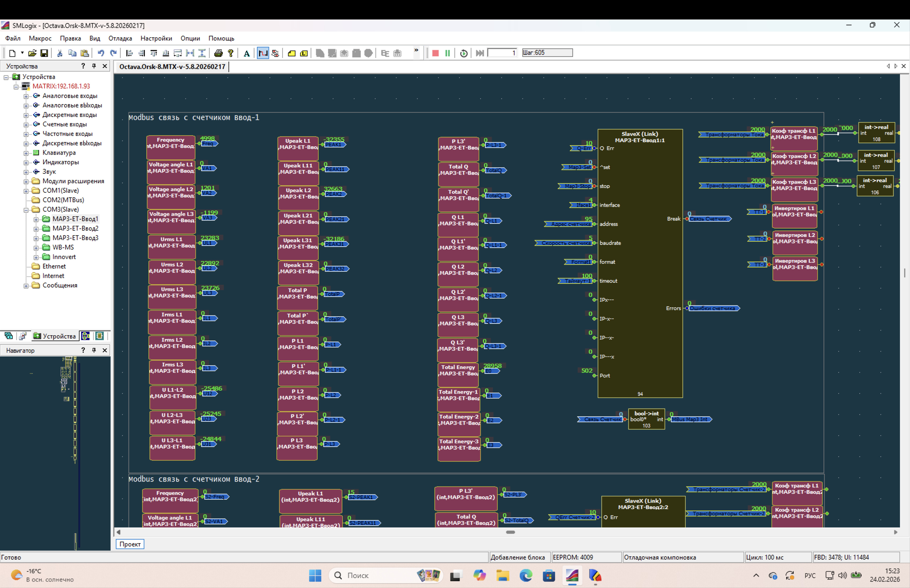Open the Устройства tab in bottom panel
Screen dimensions: 910x588
coord(55,336)
